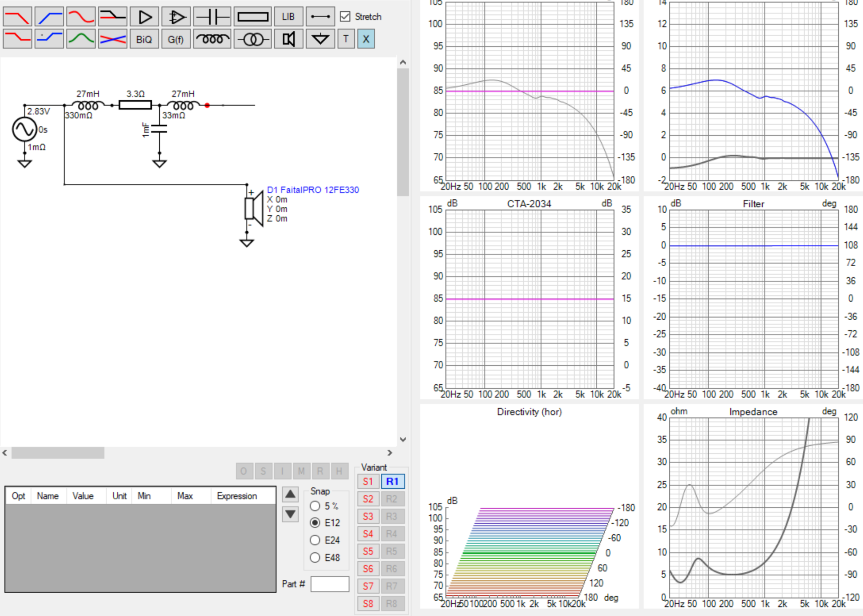Add a loudspeaker driver component
The image size is (863, 616).
coord(289,39)
